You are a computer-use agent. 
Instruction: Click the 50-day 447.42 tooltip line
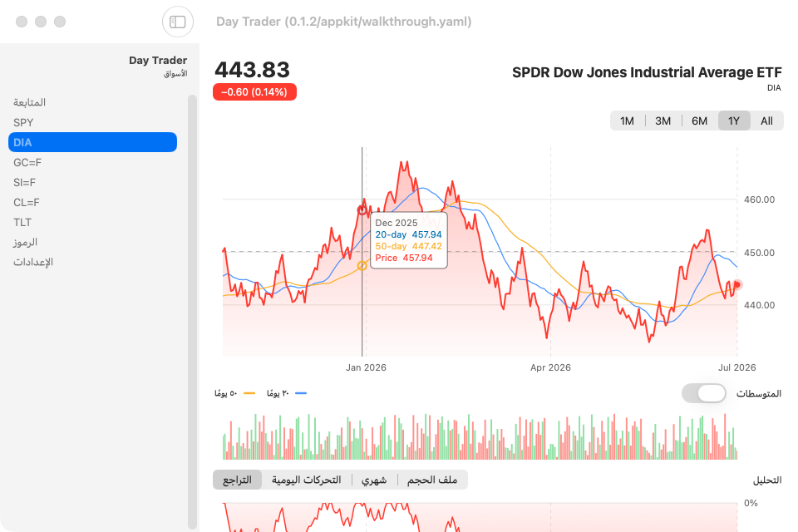pyautogui.click(x=409, y=246)
